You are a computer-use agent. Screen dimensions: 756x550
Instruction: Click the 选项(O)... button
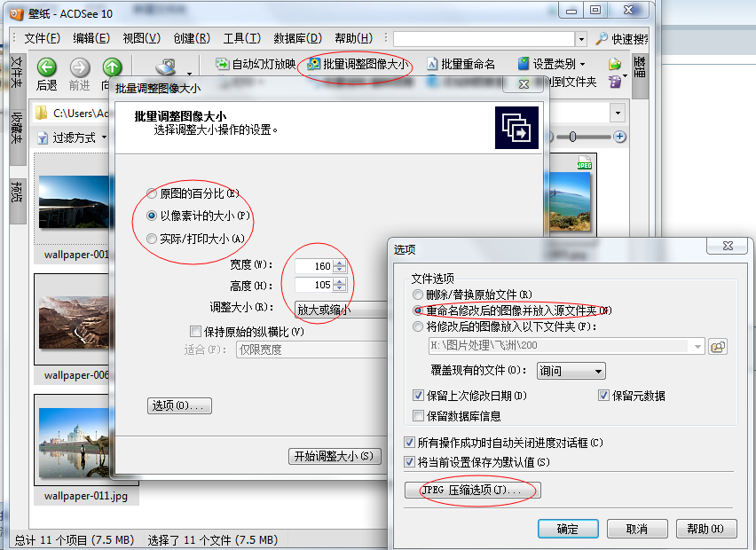179,405
